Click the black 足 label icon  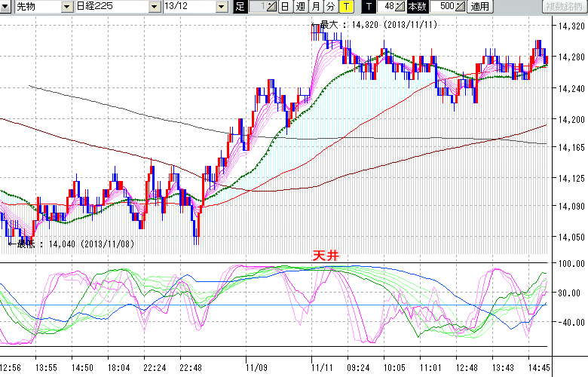pyautogui.click(x=240, y=7)
